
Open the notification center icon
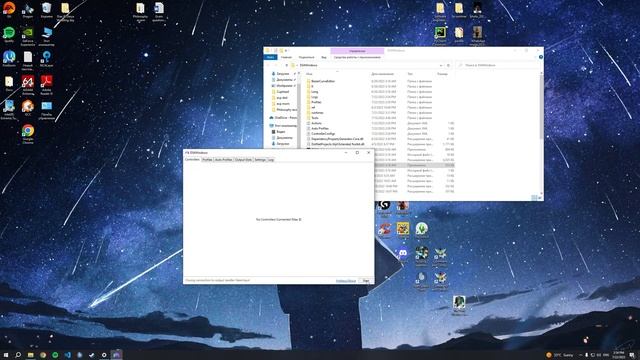click(x=632, y=355)
